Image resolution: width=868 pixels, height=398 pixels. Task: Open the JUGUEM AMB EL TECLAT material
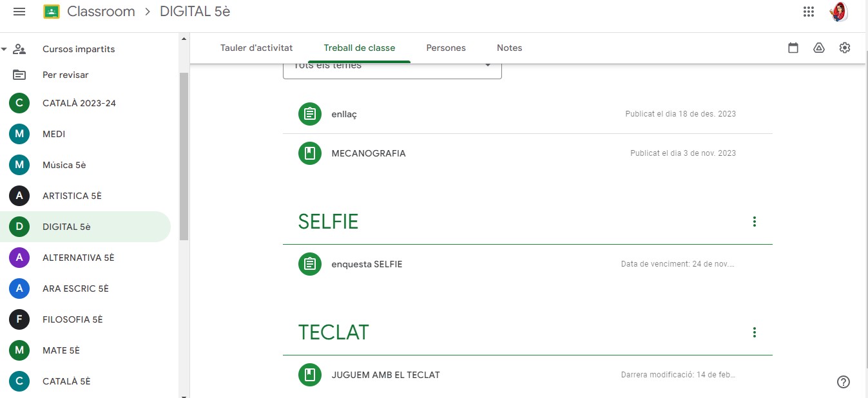385,375
